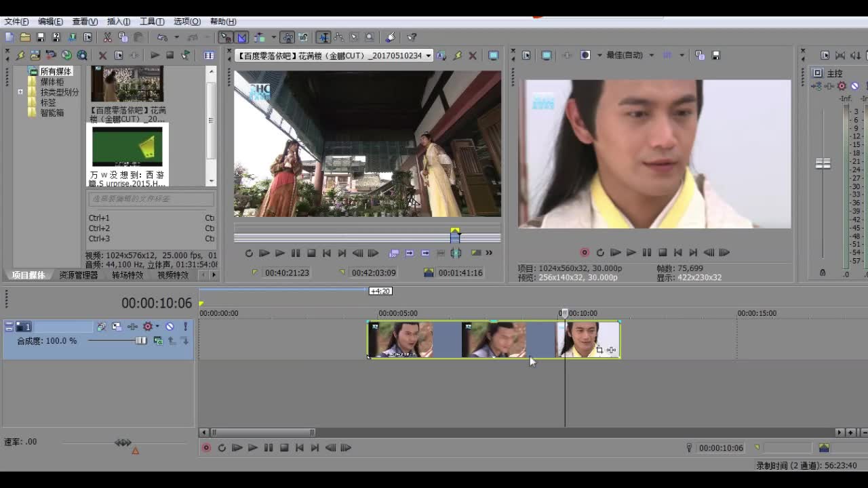Toggle loop playback in trimmer transport
868x488 pixels.
point(249,253)
